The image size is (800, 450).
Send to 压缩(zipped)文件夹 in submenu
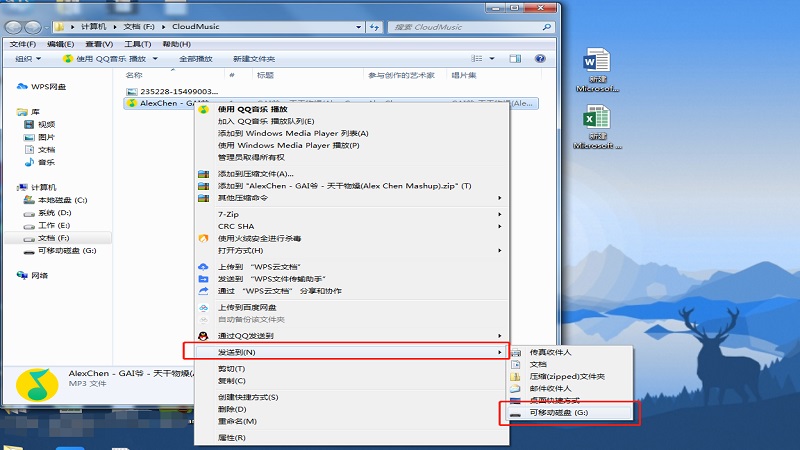pos(570,377)
